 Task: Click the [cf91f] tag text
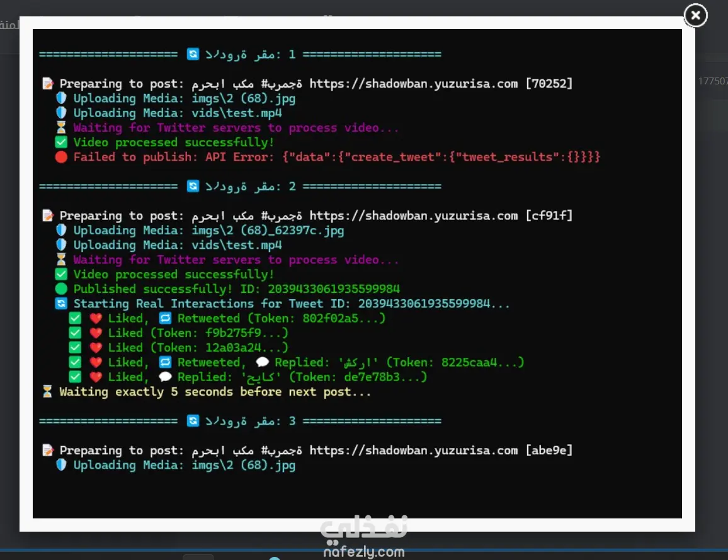coord(549,215)
